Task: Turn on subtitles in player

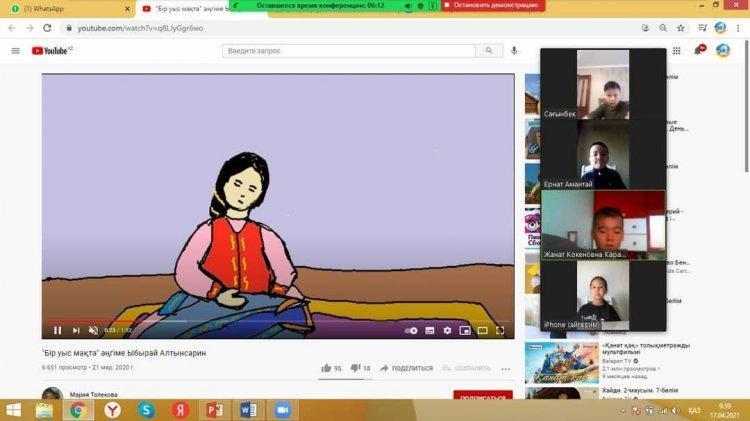Action: tap(430, 331)
